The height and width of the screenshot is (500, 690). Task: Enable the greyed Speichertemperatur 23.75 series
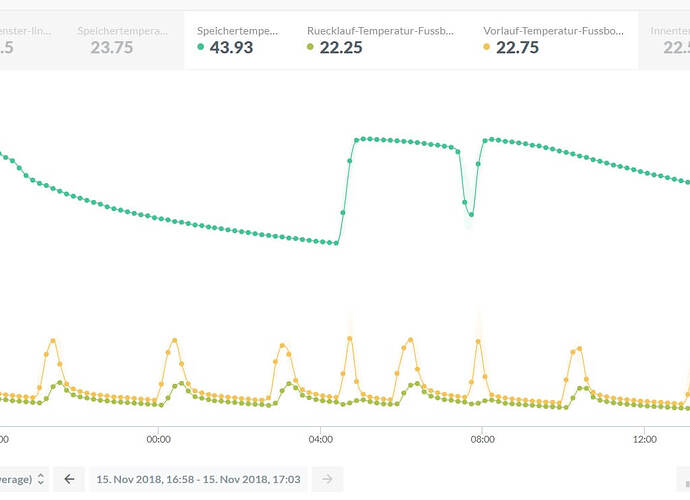pyautogui.click(x=120, y=40)
